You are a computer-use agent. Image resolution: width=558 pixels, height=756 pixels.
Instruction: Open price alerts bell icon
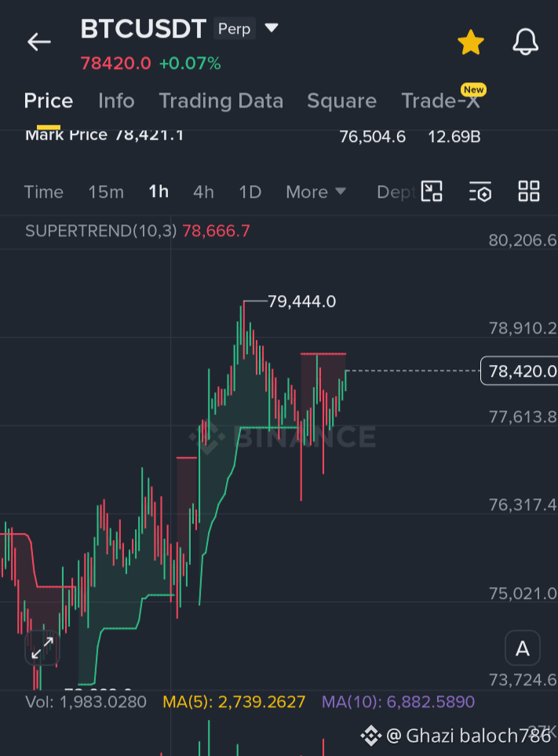point(525,42)
